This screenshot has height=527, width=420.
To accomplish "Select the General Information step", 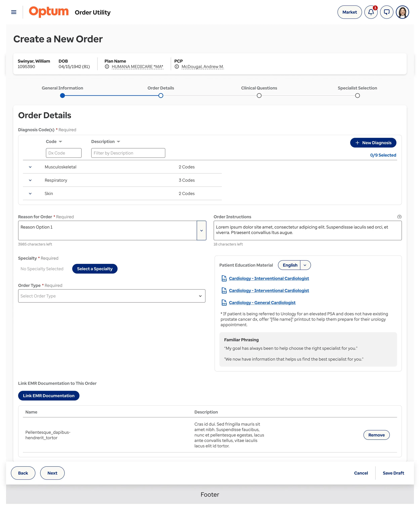I will pos(62,96).
